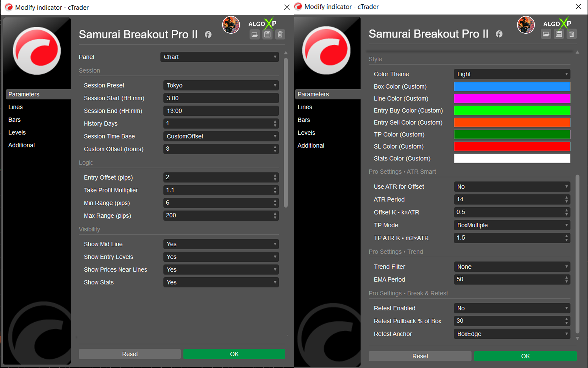Click samurai avatar image in right window
This screenshot has height=368, width=588.
click(x=526, y=25)
